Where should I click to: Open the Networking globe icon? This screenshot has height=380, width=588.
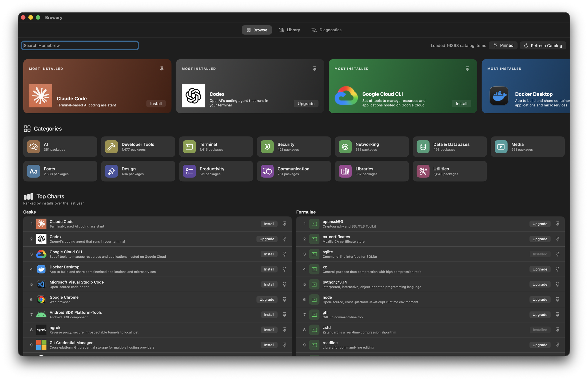click(x=345, y=147)
